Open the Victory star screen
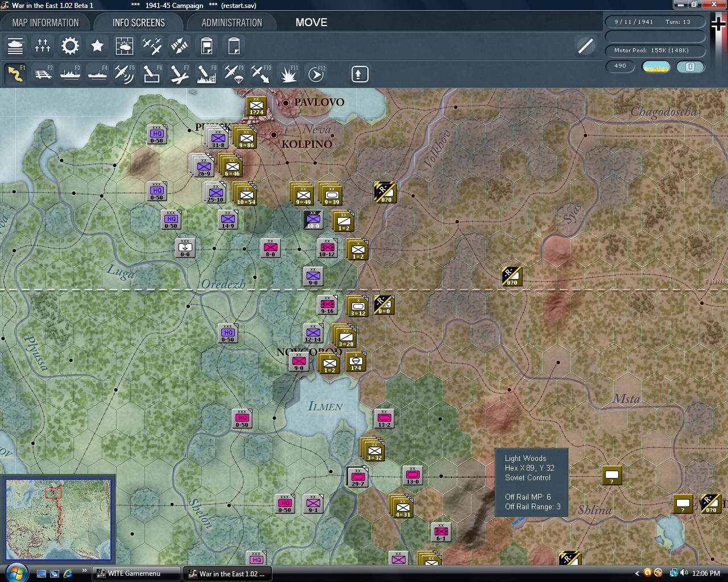This screenshot has width=728, height=582. (x=97, y=46)
